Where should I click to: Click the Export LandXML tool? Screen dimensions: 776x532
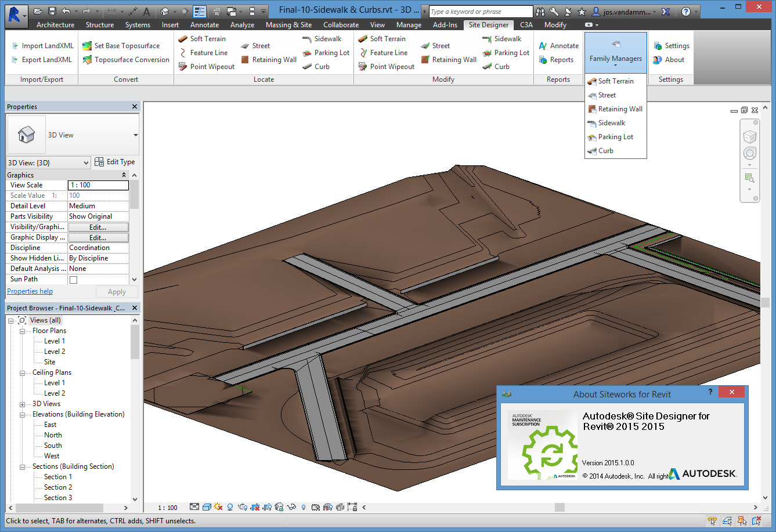click(41, 60)
